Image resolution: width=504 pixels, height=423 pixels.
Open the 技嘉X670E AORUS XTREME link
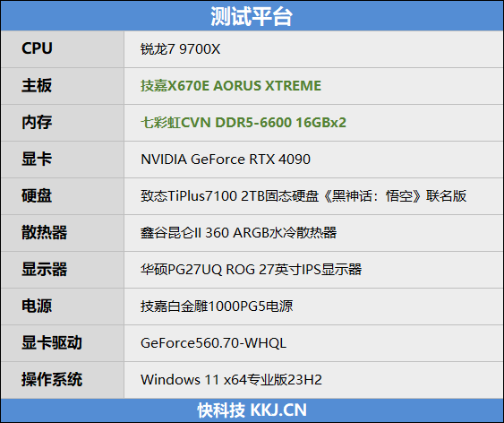click(x=231, y=86)
